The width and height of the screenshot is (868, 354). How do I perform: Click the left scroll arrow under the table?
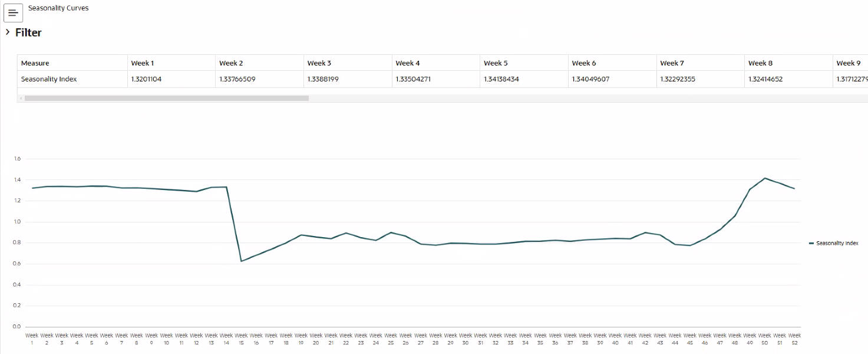click(x=21, y=97)
